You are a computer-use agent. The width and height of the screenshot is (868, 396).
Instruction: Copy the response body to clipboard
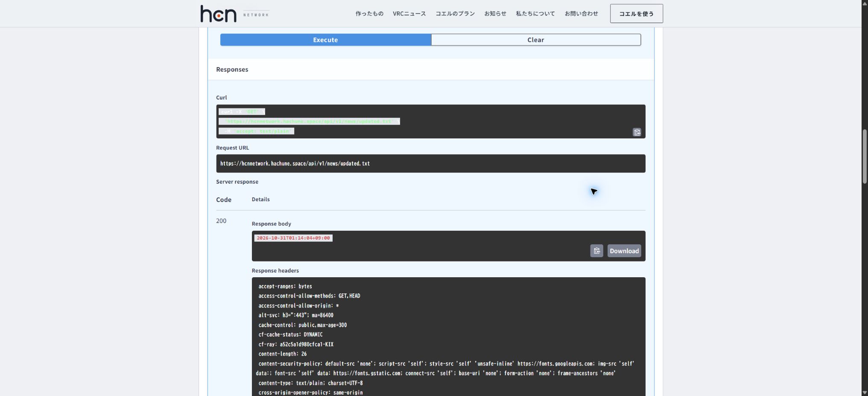coord(596,251)
